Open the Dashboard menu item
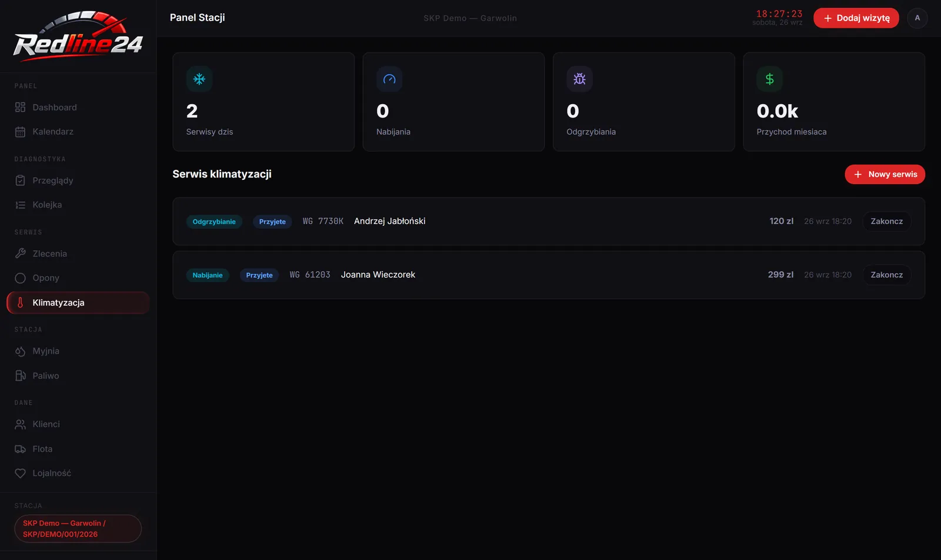The image size is (941, 560). (x=78, y=107)
